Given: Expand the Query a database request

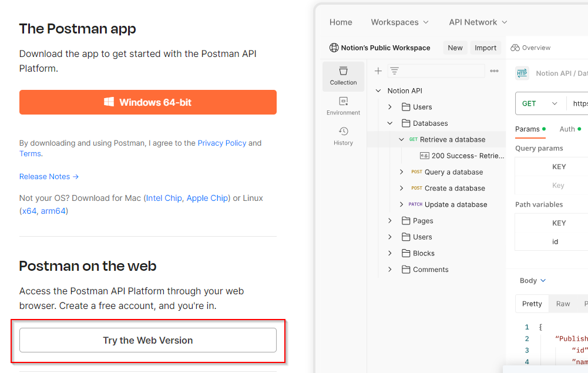Looking at the screenshot, I should [401, 172].
